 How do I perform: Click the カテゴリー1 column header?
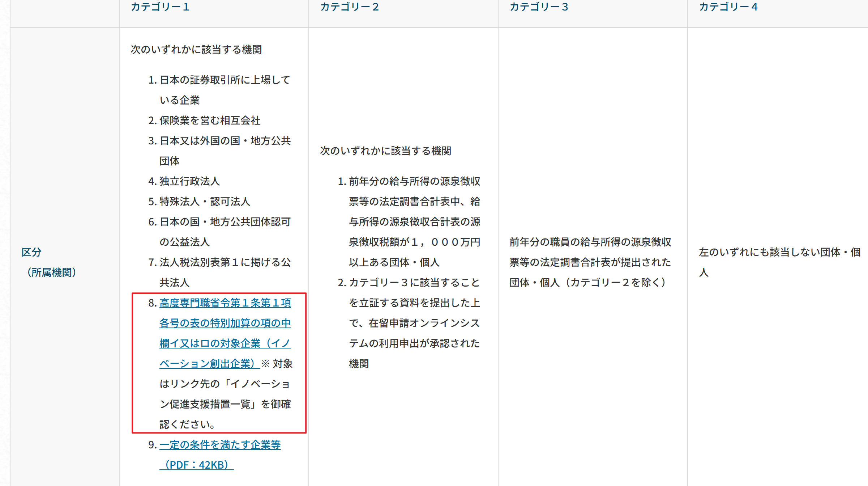coord(160,7)
